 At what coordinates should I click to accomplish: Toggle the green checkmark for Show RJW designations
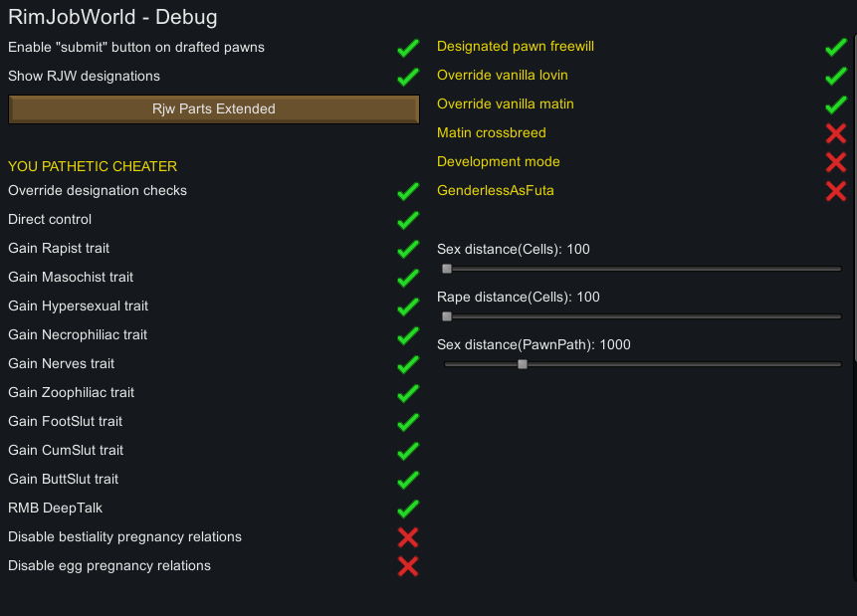coord(407,76)
